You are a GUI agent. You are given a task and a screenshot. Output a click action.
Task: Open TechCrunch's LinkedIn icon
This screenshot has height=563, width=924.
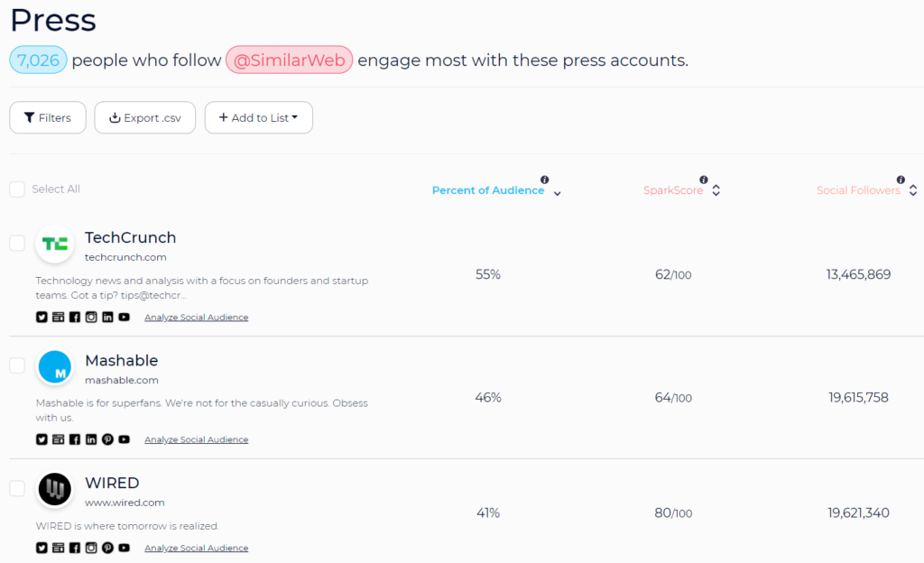(x=107, y=317)
